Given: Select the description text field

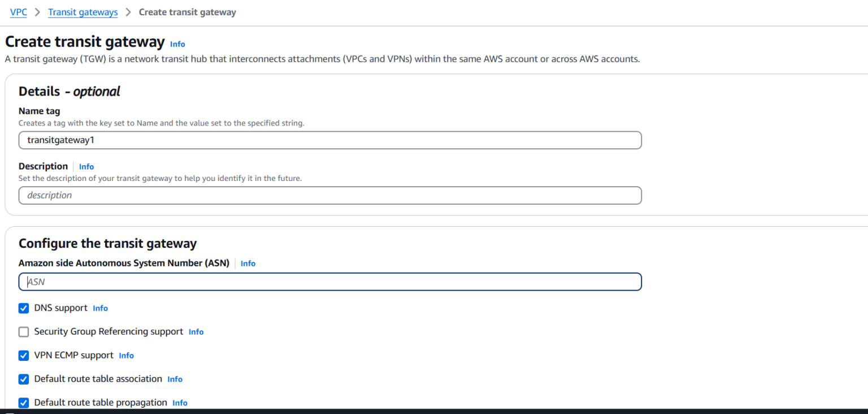Looking at the screenshot, I should point(330,195).
